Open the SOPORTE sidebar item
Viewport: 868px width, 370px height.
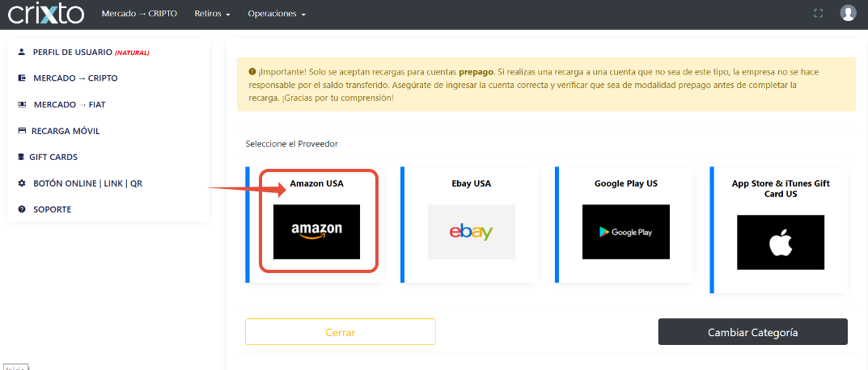coord(53,209)
